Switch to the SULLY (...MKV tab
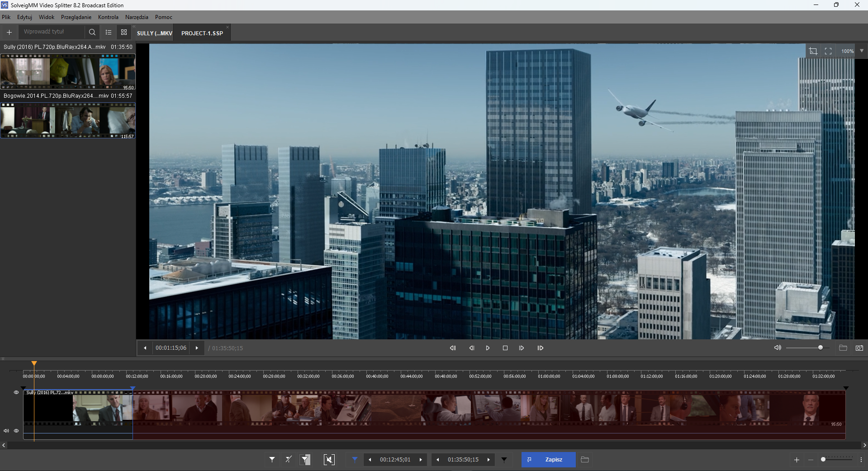This screenshot has height=471, width=868. point(154,33)
